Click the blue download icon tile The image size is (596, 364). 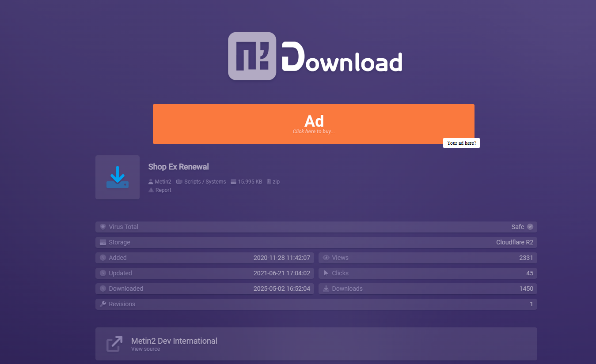(x=118, y=177)
